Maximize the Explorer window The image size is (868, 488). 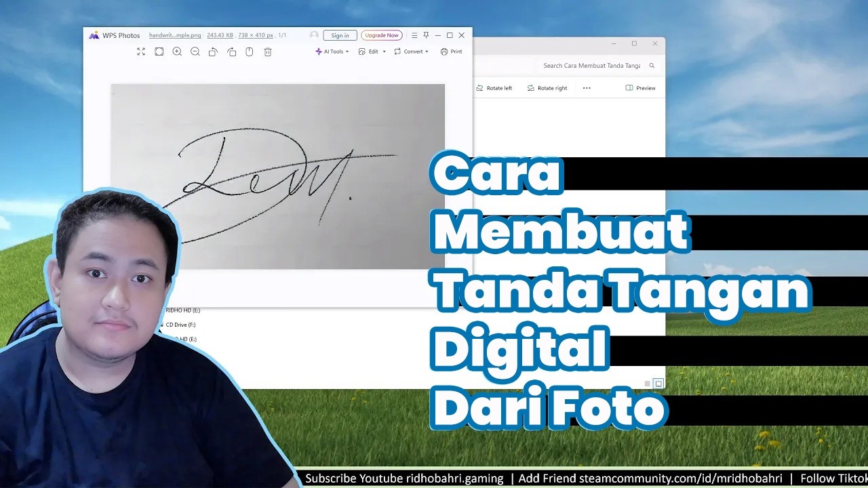click(x=634, y=43)
